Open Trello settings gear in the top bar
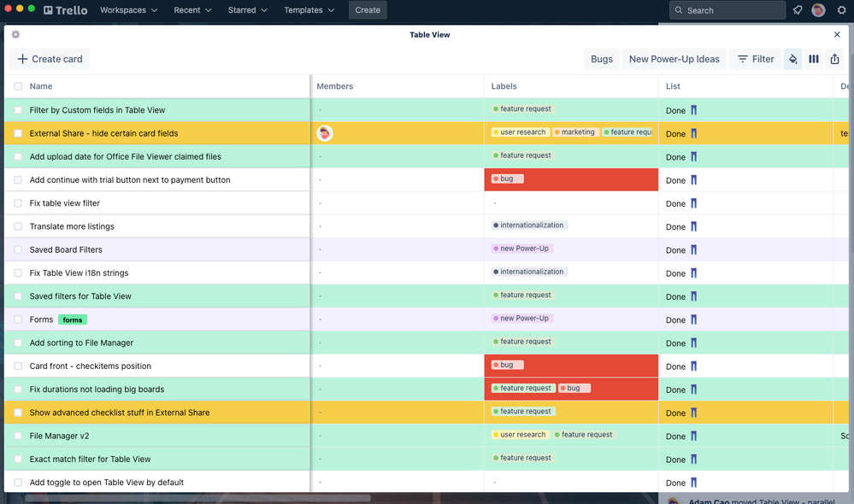The width and height of the screenshot is (854, 504). coord(839,10)
